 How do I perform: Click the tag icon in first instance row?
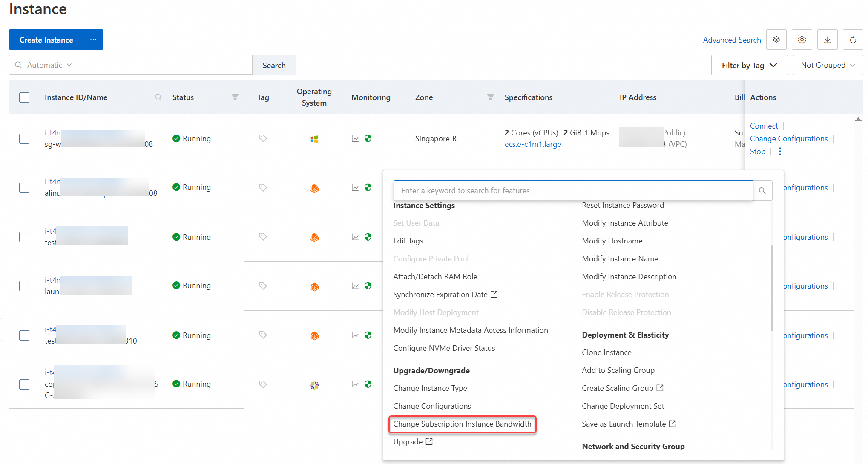point(263,138)
